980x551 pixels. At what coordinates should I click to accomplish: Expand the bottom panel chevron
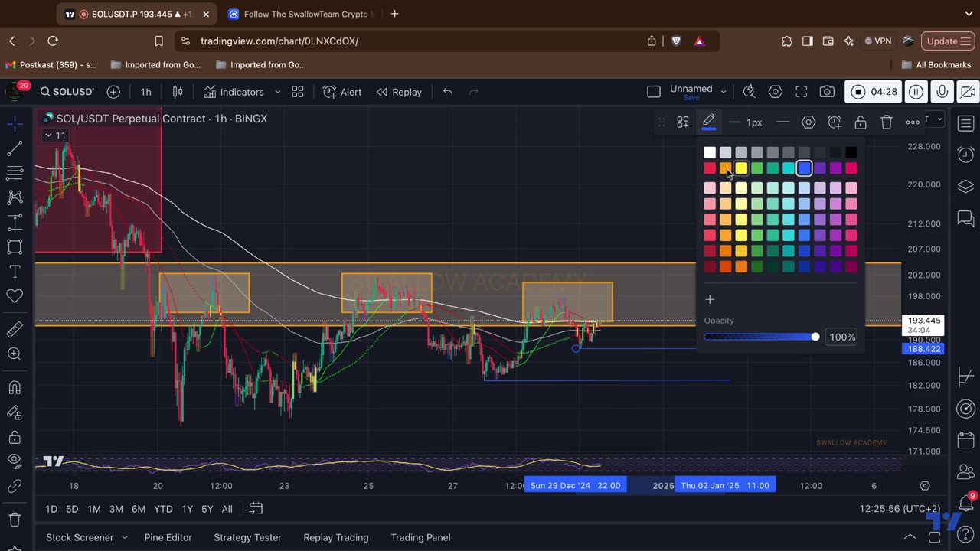coord(910,536)
